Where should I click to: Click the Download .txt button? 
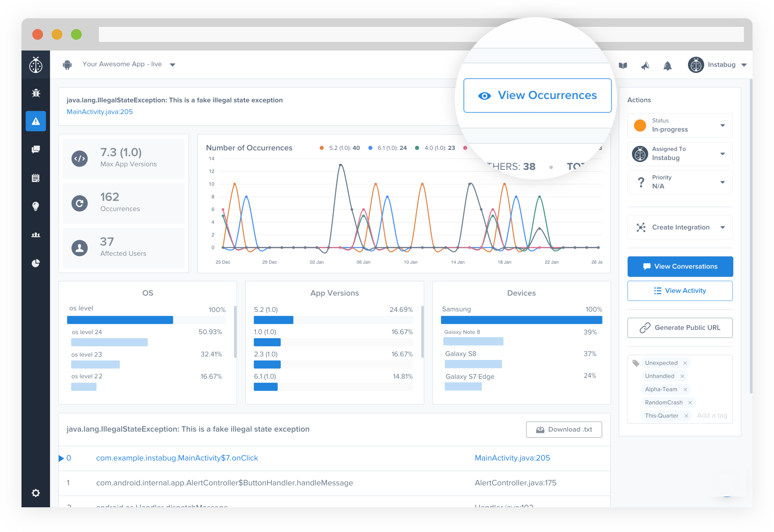(564, 429)
